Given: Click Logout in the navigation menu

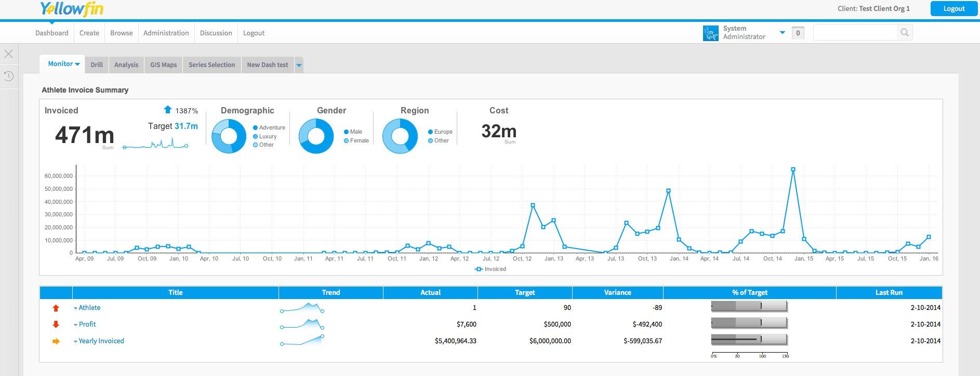Looking at the screenshot, I should tap(254, 33).
